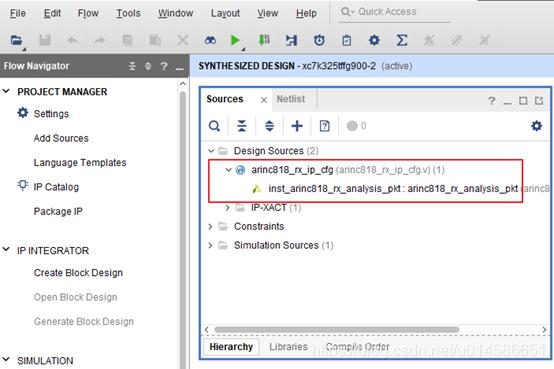Click the step-to-end toolbar icon beside Program Device

click(x=291, y=40)
